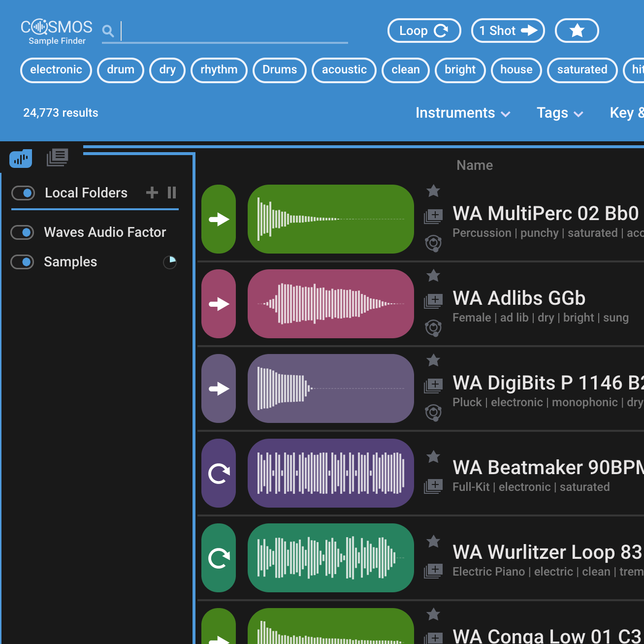Pause folder scanning
This screenshot has height=644, width=644.
(172, 193)
